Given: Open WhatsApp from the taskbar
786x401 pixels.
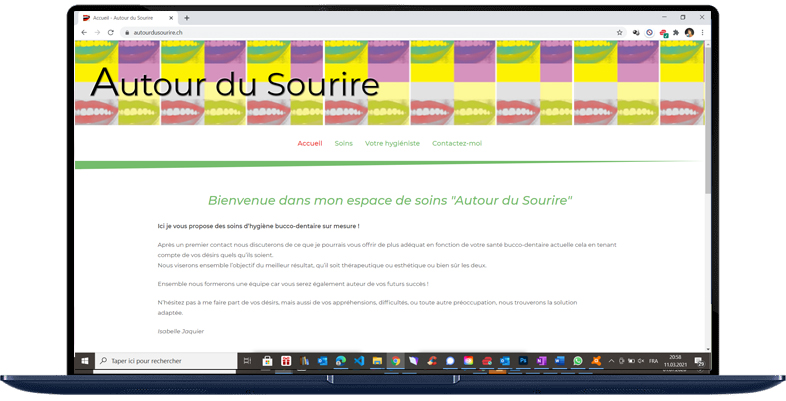Looking at the screenshot, I should coord(578,361).
